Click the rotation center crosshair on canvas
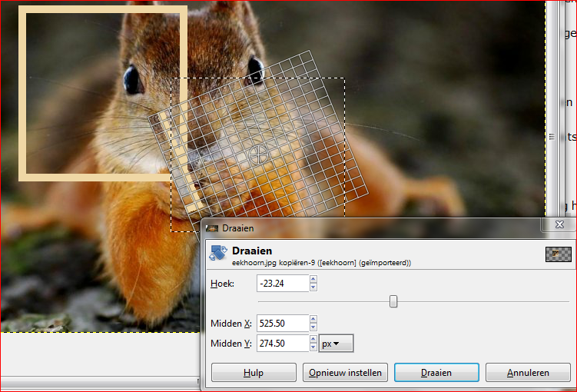This screenshot has height=392, width=577. [x=260, y=154]
